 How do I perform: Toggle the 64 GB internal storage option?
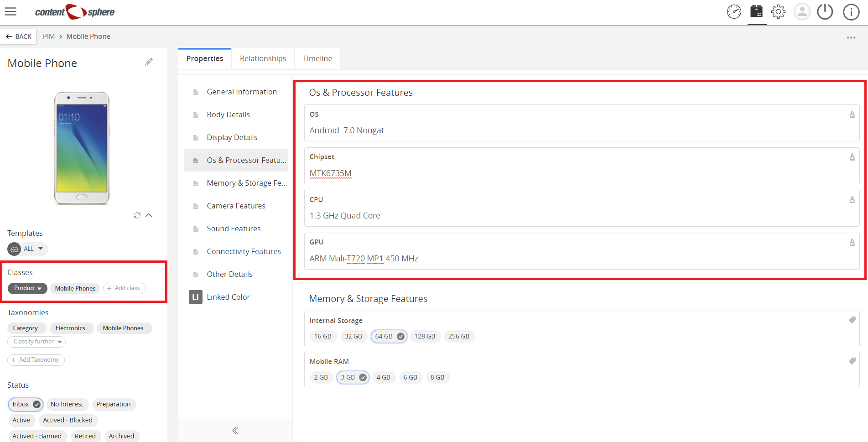(x=389, y=336)
